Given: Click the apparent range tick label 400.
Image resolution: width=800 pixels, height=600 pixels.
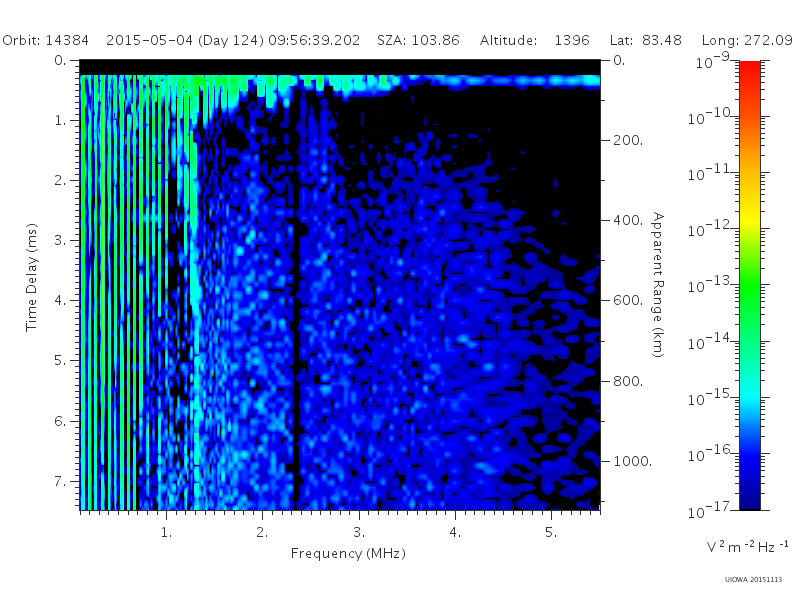Looking at the screenshot, I should pos(628,220).
